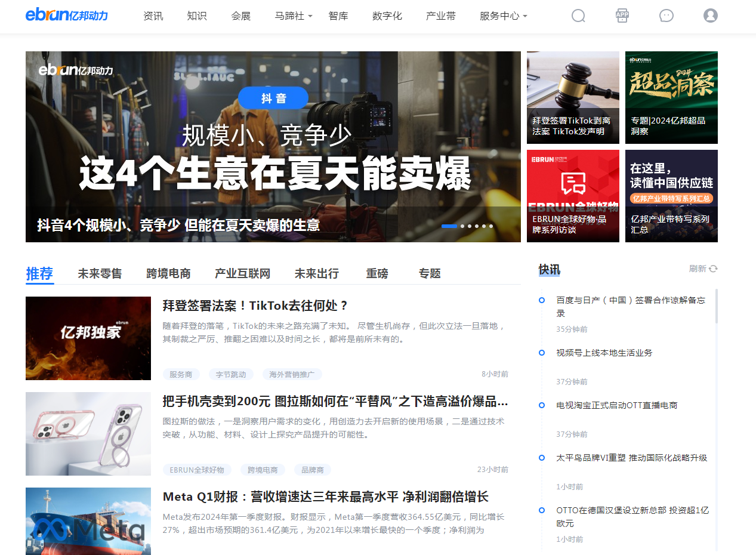Open the 资讯 navigation item
Screen dimensions: 756x555
pos(153,16)
